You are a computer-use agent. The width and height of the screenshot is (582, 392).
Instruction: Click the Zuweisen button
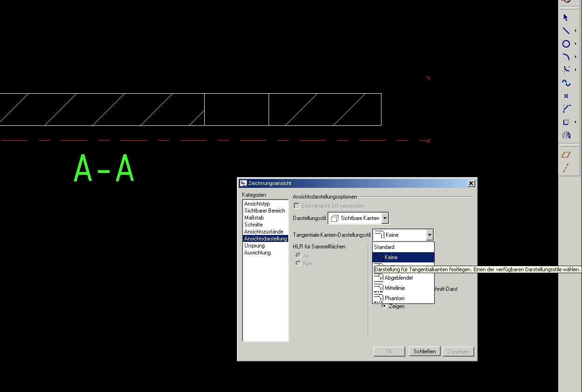(458, 351)
